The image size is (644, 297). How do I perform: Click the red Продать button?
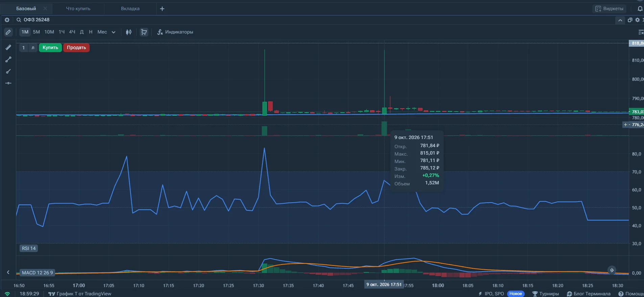[76, 48]
